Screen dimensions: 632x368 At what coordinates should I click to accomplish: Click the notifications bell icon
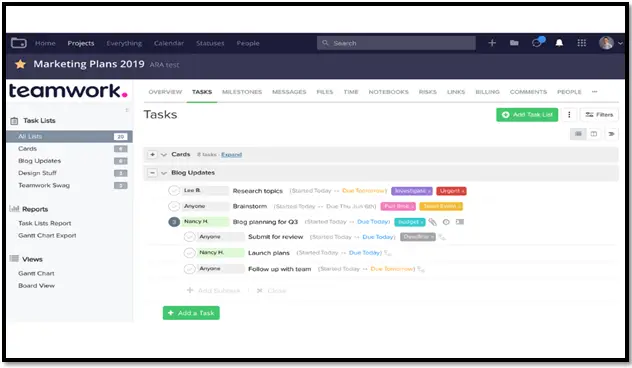[559, 43]
